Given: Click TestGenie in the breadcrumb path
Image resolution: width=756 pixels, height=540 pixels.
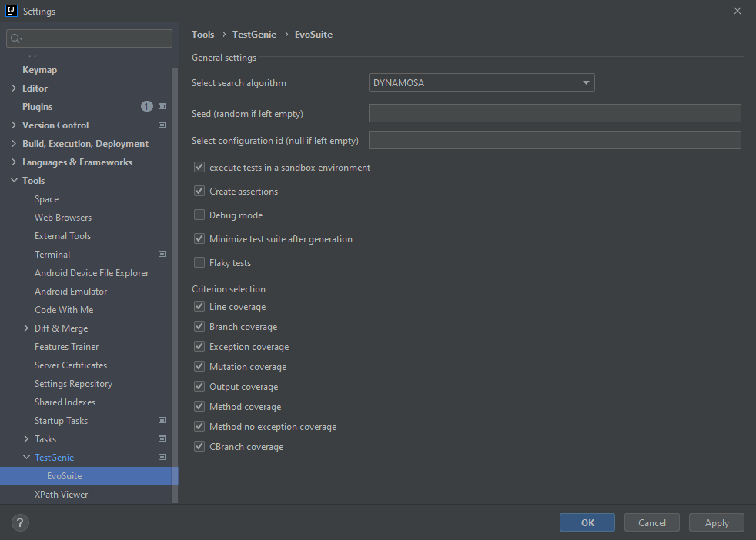Looking at the screenshot, I should (x=254, y=34).
